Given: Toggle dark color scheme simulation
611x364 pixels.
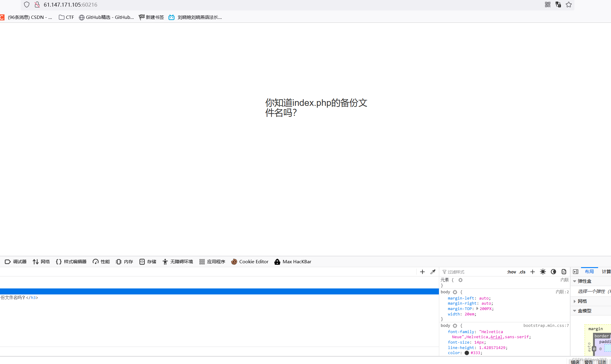Looking at the screenshot, I should (553, 272).
